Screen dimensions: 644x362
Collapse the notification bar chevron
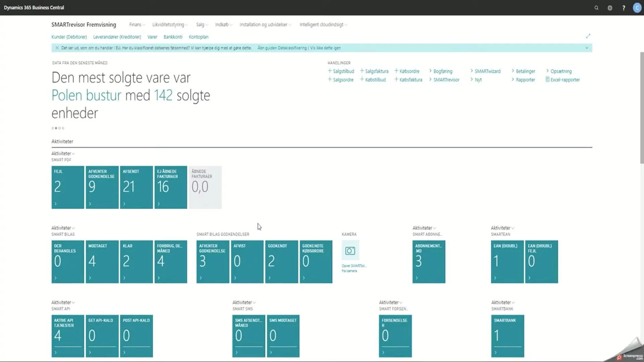coord(587,48)
